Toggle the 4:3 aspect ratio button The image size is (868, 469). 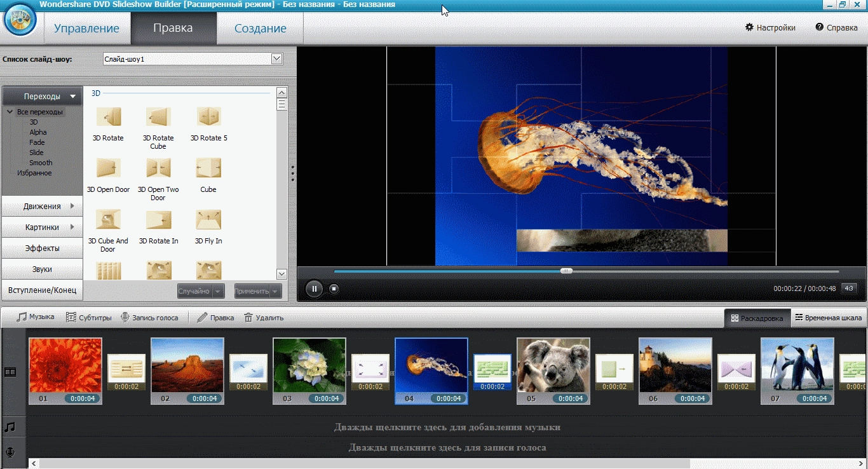click(x=849, y=289)
